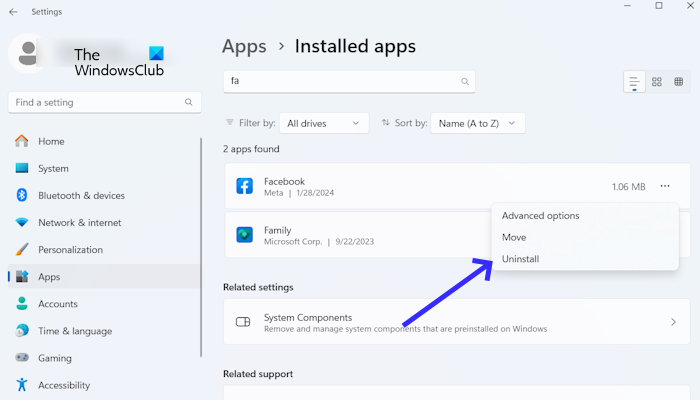Open the Accounts settings page
Image resolution: width=700 pixels, height=400 pixels.
[x=58, y=304]
